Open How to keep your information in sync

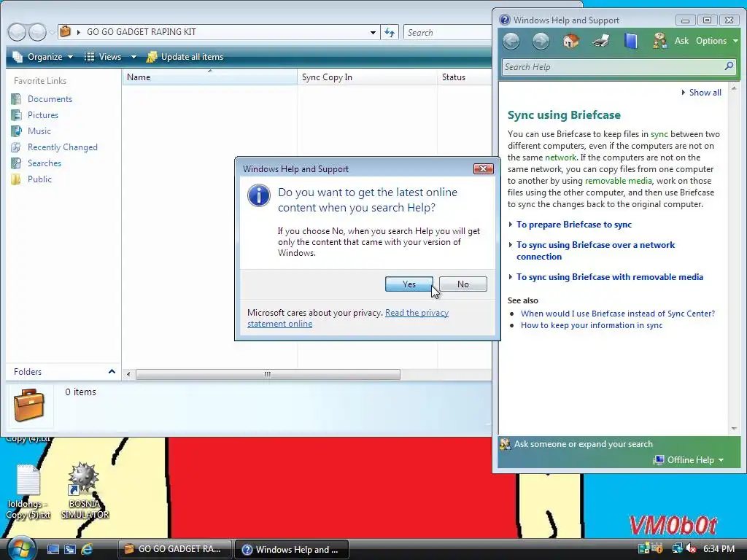591,325
